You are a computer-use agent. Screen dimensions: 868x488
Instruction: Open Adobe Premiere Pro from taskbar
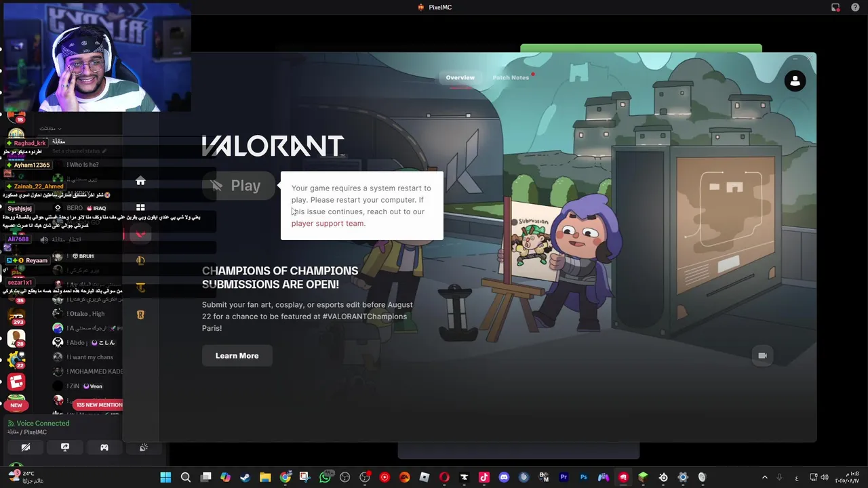click(564, 477)
